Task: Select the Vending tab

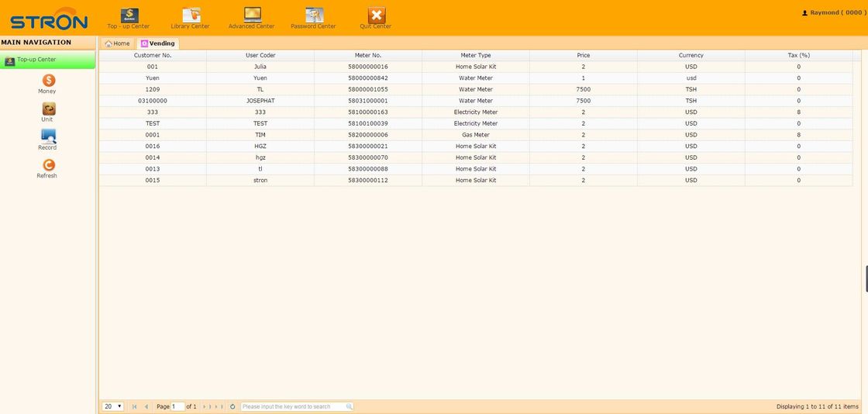Action: (158, 43)
